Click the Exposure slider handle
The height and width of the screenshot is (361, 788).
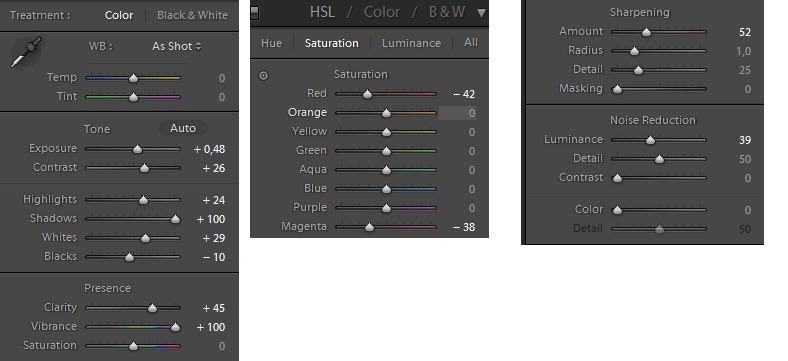tap(137, 149)
